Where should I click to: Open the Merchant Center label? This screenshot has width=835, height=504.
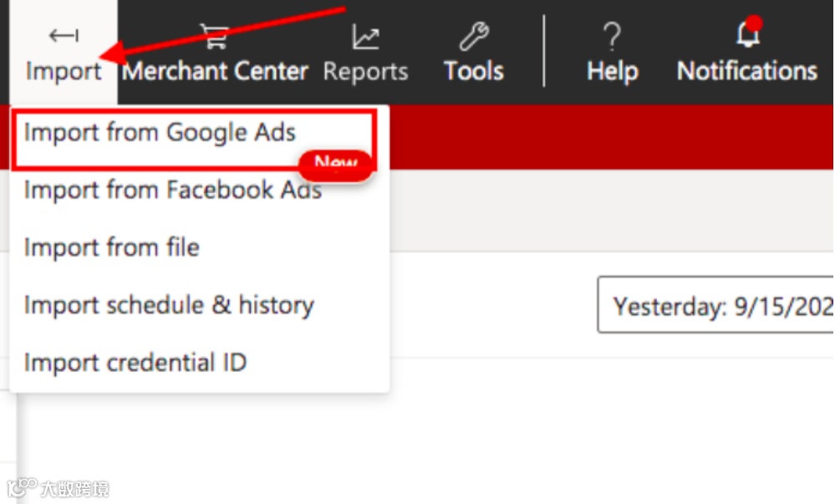point(215,71)
